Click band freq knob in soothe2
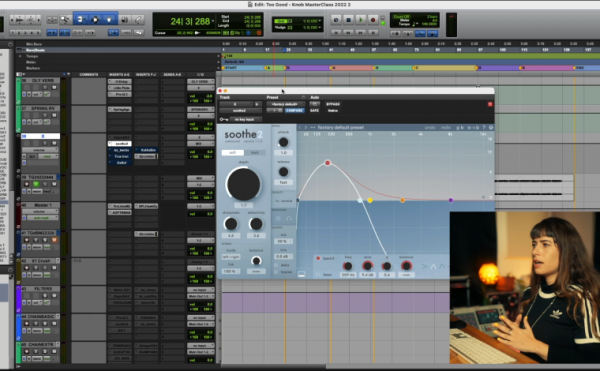The width and height of the screenshot is (600, 371). (347, 266)
